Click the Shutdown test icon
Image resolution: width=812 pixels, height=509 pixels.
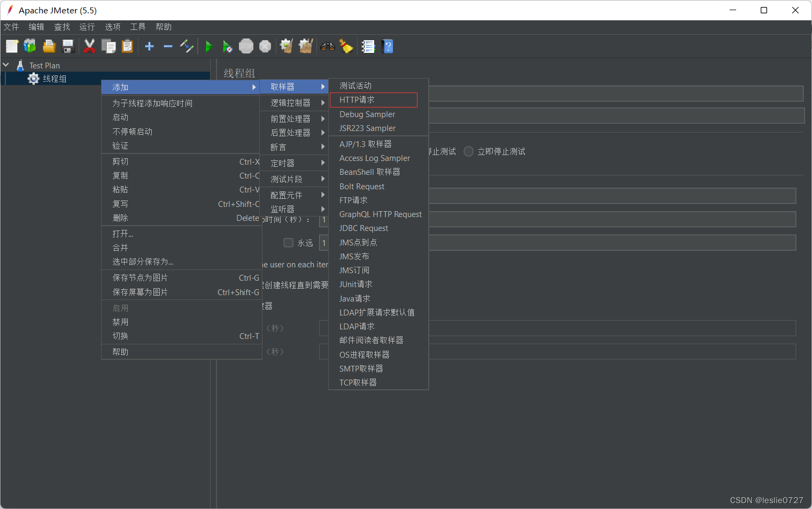click(x=265, y=47)
